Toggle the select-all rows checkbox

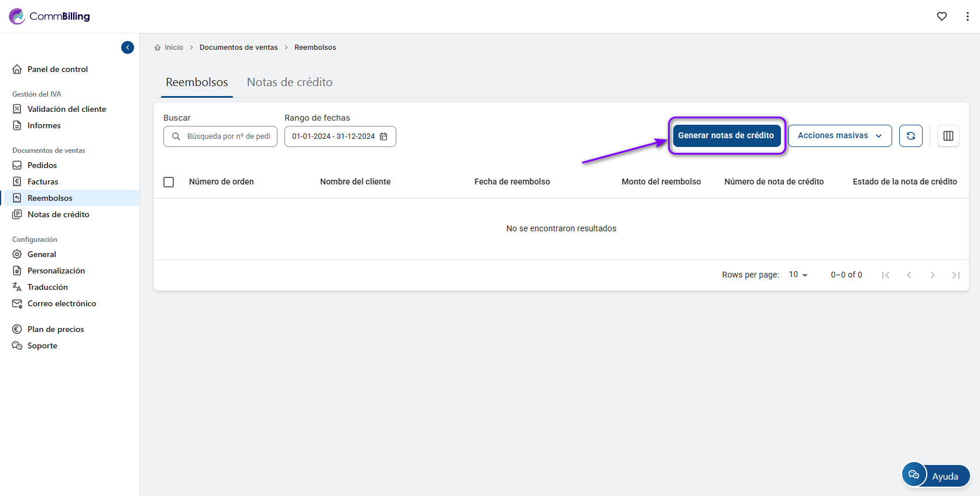(169, 182)
